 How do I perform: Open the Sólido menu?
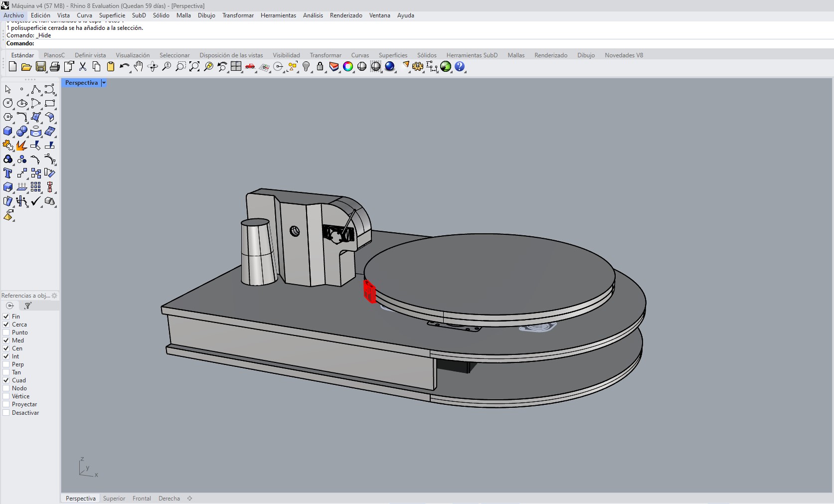click(161, 15)
